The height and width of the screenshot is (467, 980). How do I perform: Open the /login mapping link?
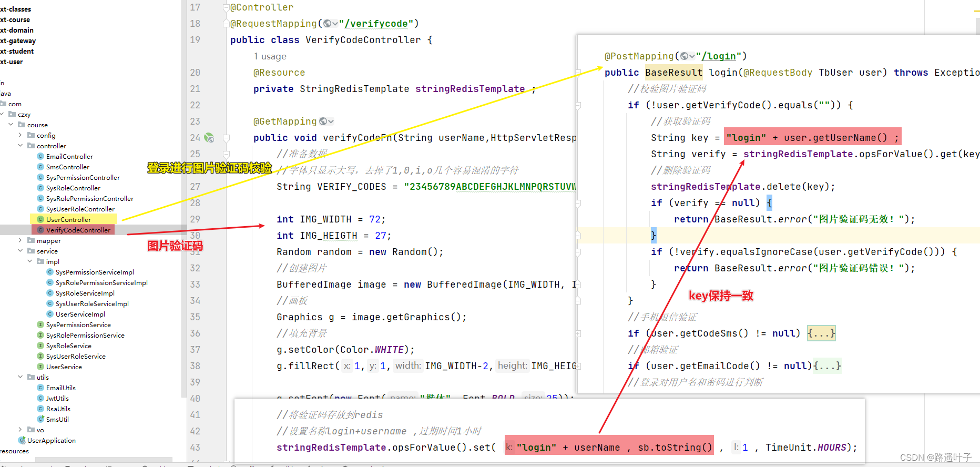719,56
